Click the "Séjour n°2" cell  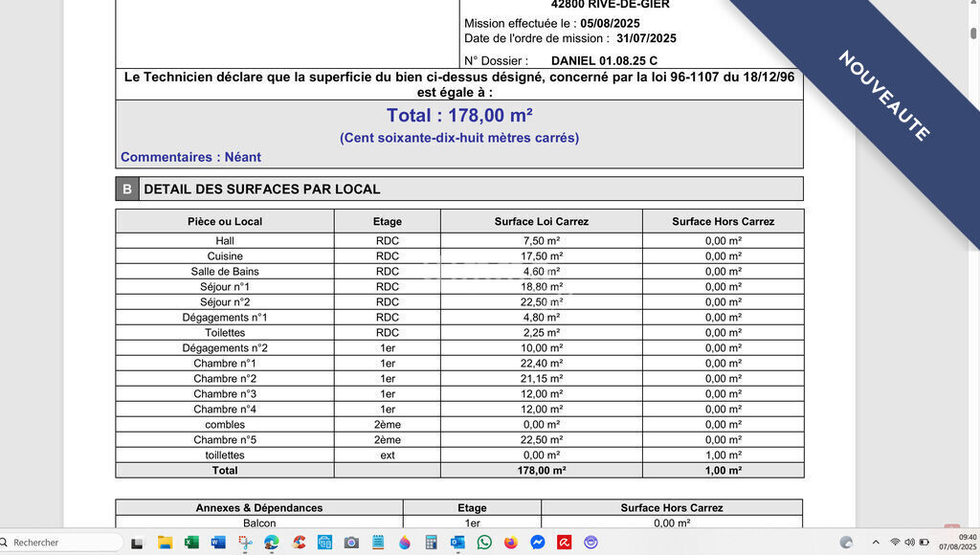225,301
